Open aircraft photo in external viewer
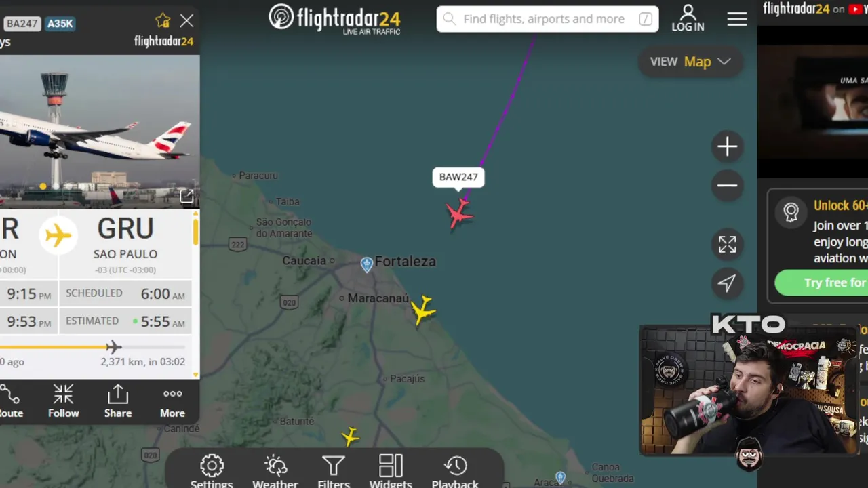Image resolution: width=868 pixels, height=488 pixels. pos(186,197)
